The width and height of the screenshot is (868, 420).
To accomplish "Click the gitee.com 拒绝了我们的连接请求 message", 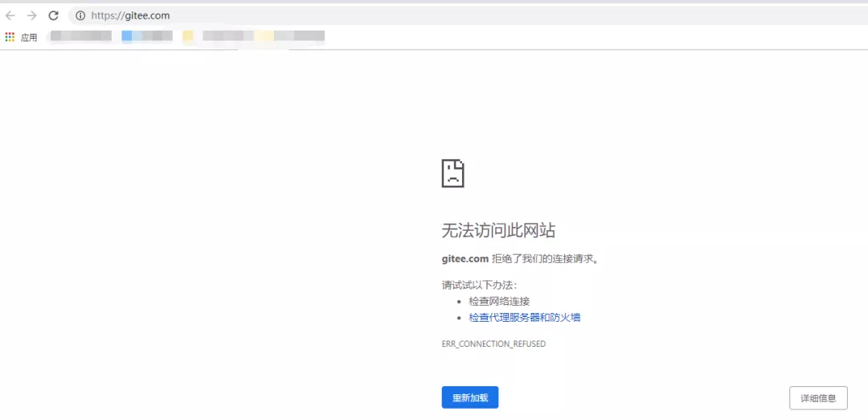I will [x=520, y=259].
